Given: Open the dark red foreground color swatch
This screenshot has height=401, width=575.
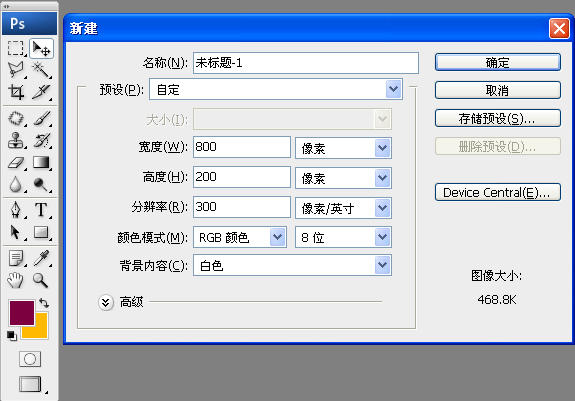Looking at the screenshot, I should coord(22,313).
